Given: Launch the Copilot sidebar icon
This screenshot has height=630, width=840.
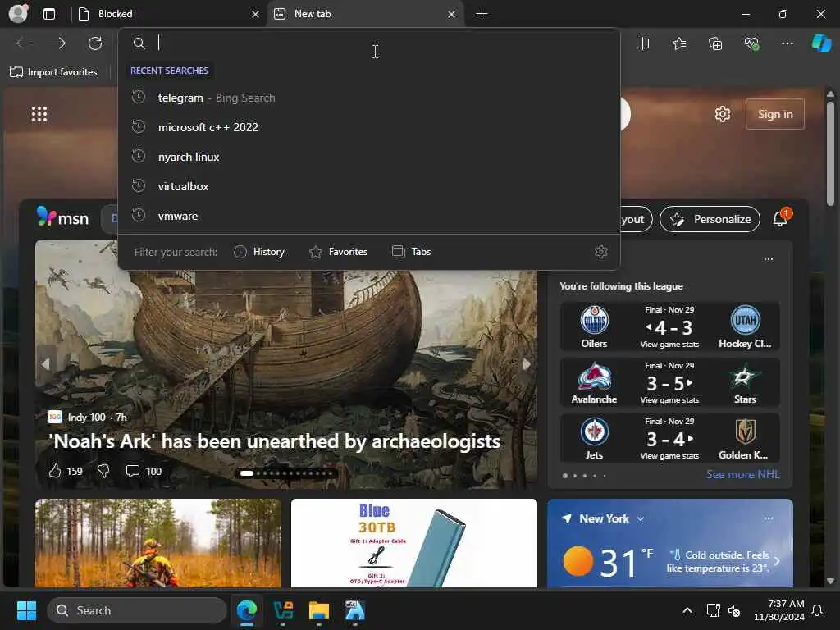Looking at the screenshot, I should point(821,43).
